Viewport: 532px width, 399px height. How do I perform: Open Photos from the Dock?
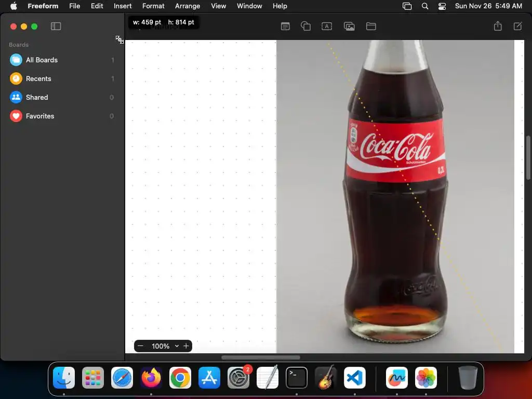coord(426,378)
